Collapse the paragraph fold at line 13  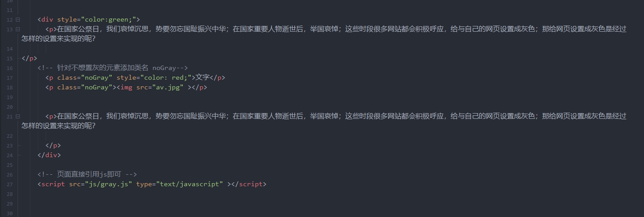tap(18, 29)
